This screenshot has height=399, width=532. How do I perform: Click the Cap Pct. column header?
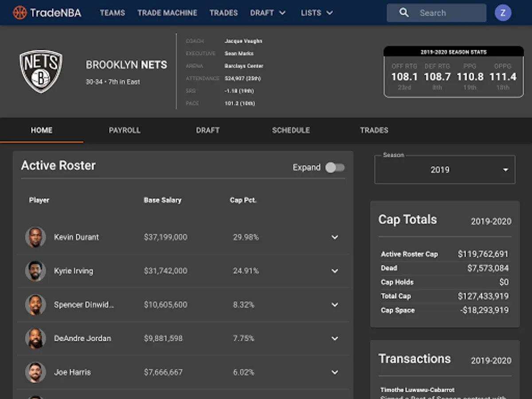(243, 200)
